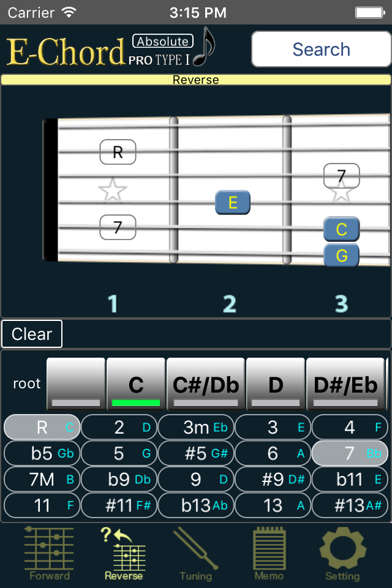Select root note C#/Db
This screenshot has width=392, height=588.
206,383
